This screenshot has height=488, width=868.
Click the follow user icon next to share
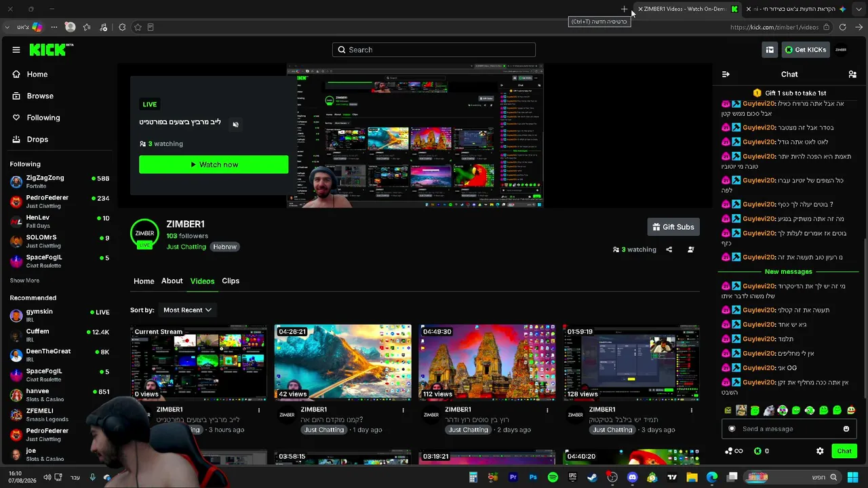pos(690,249)
